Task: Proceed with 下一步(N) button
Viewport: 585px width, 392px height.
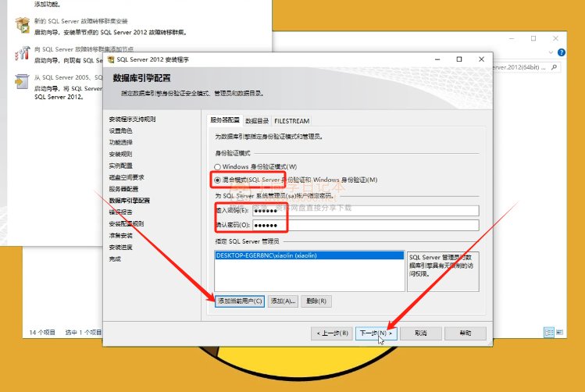Action: coord(376,333)
